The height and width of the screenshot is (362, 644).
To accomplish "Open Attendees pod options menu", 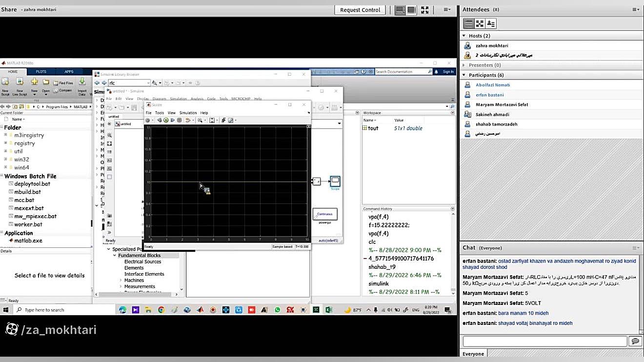I will pyautogui.click(x=635, y=10).
